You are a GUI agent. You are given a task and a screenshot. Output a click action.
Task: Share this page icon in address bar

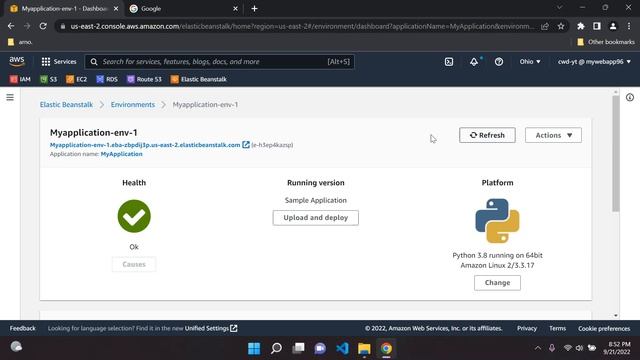545,26
